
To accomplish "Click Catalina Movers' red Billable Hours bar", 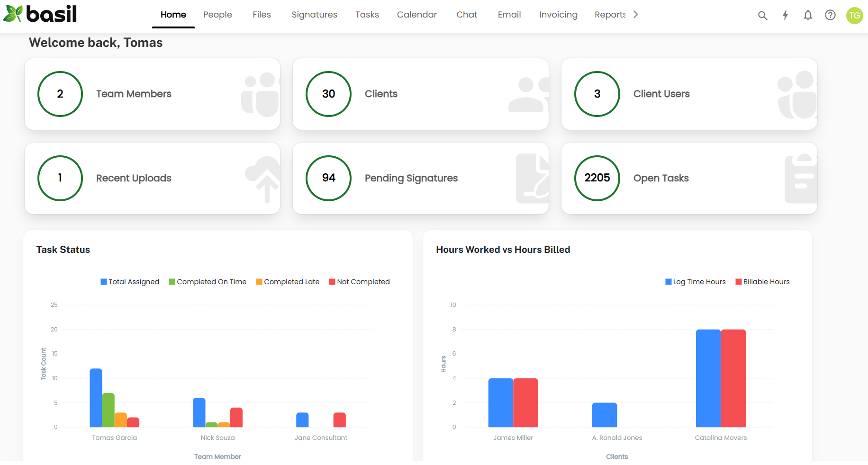I will 733,378.
